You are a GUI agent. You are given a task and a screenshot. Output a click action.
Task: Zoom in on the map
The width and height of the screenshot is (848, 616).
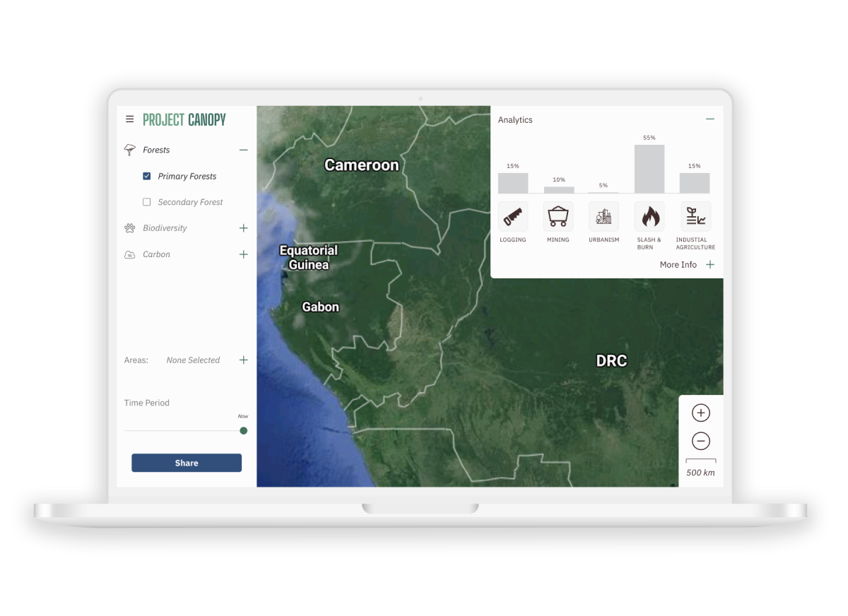(x=701, y=413)
